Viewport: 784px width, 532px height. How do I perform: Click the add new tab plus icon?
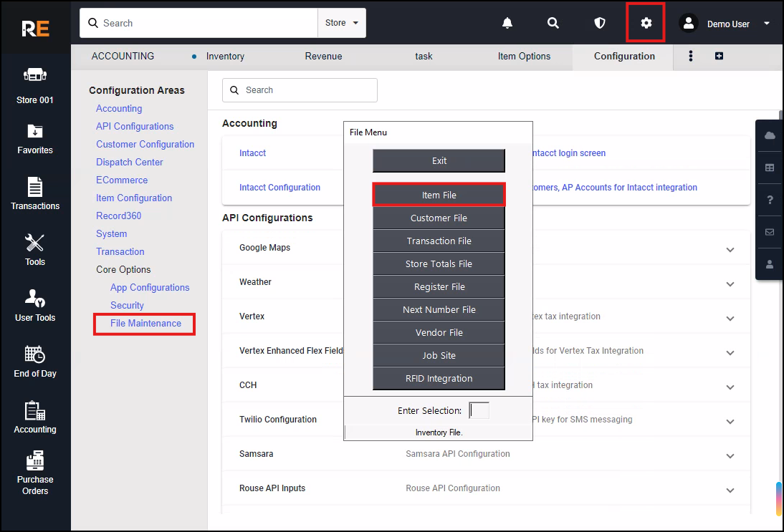[719, 56]
